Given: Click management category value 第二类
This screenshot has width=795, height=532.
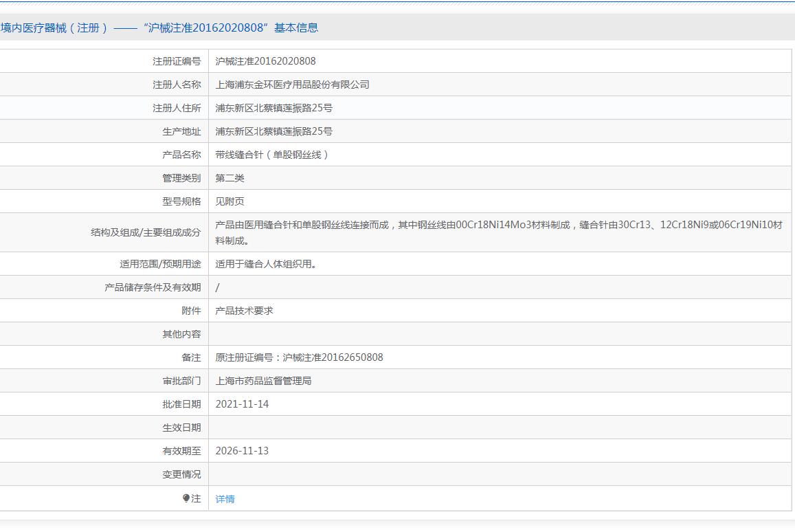Looking at the screenshot, I should tap(229, 178).
